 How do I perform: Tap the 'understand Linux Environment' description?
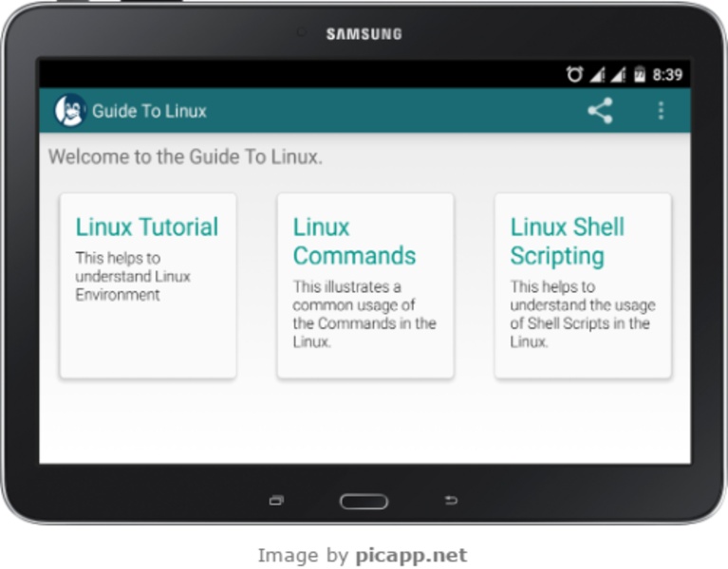click(x=133, y=276)
